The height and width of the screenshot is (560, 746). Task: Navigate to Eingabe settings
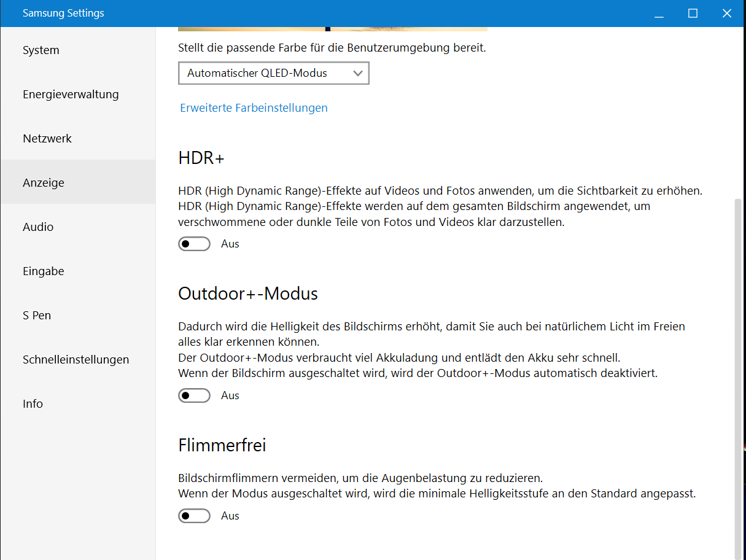pos(44,271)
